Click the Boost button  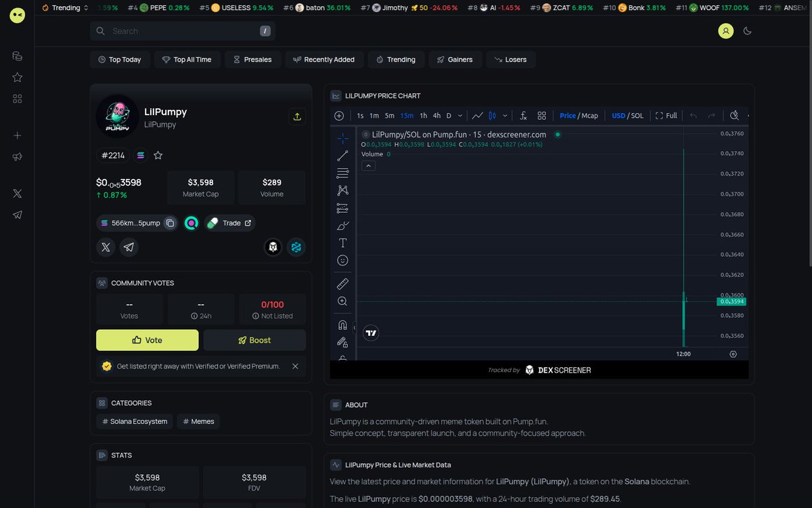click(254, 340)
